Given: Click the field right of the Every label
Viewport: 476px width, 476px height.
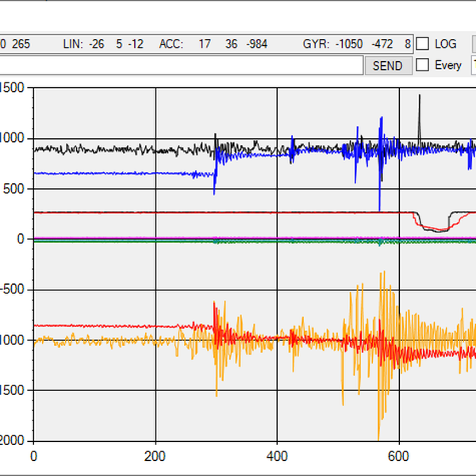Looking at the screenshot, I should (x=473, y=65).
